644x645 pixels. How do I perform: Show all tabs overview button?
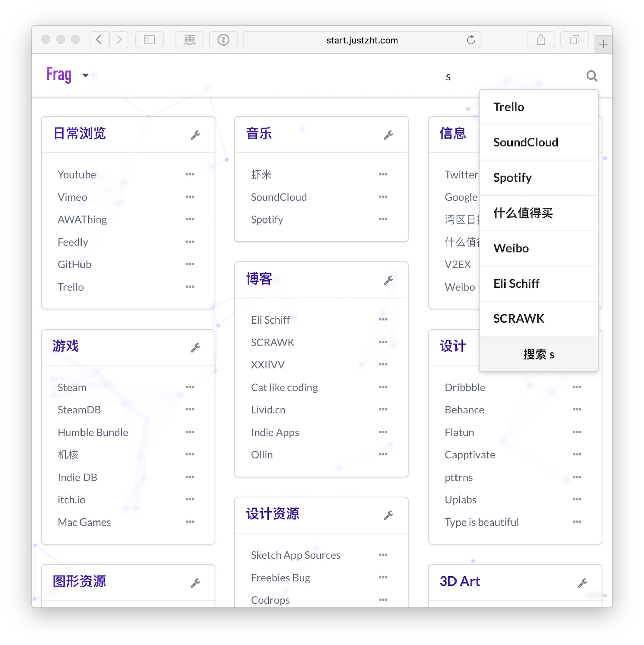click(575, 40)
